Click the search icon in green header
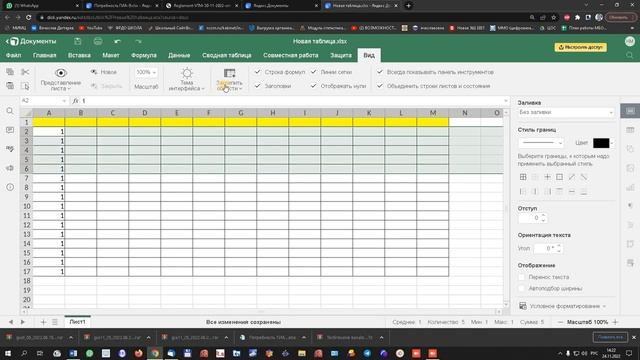The width and height of the screenshot is (640, 360). [x=630, y=55]
